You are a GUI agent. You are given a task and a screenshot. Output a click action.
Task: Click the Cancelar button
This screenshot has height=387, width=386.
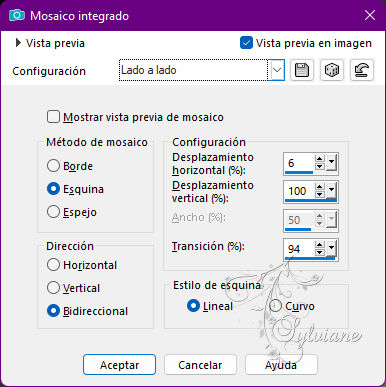(200, 365)
